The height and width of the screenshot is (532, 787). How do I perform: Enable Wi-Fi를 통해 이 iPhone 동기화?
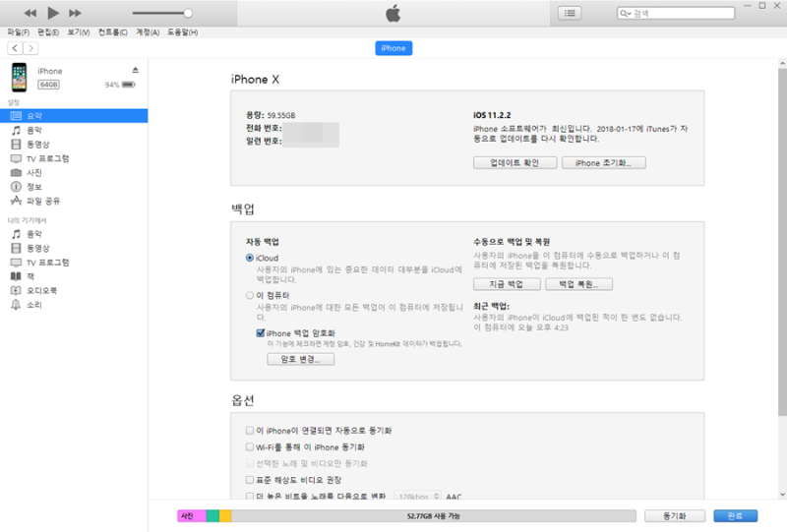(250, 446)
